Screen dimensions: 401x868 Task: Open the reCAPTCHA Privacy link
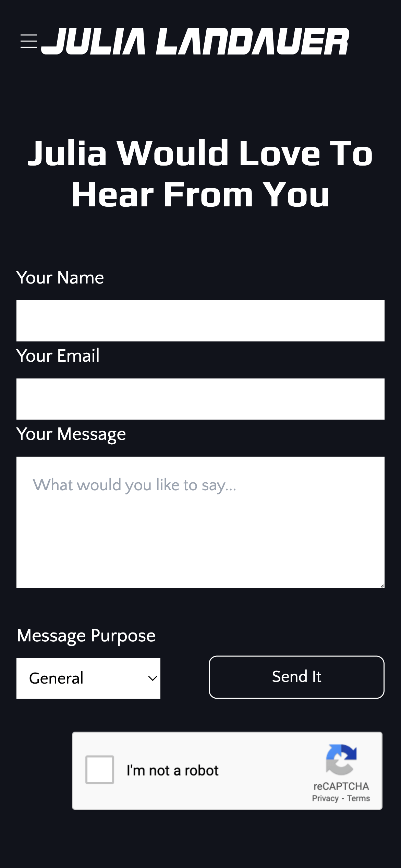point(325,798)
